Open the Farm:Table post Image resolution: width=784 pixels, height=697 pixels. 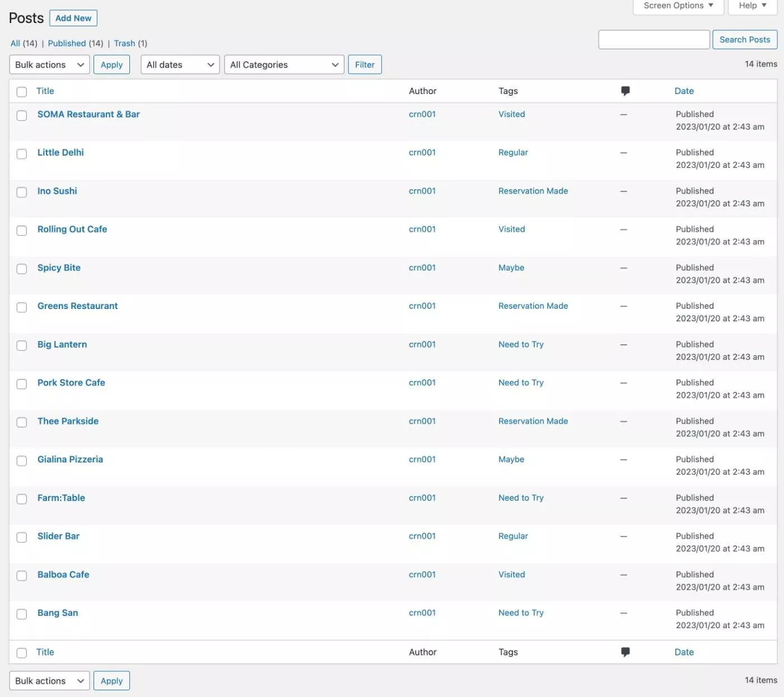click(x=61, y=498)
